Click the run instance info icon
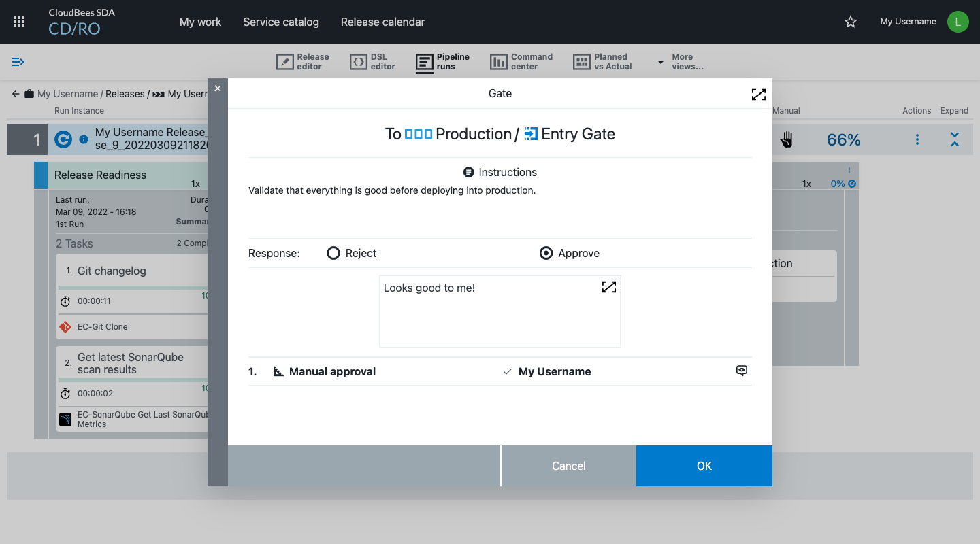The height and width of the screenshot is (544, 980). [84, 139]
